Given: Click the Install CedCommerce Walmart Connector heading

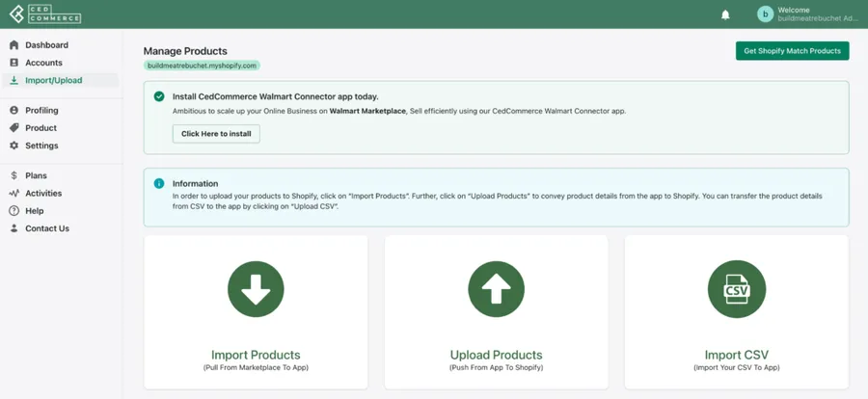Looking at the screenshot, I should tap(276, 96).
